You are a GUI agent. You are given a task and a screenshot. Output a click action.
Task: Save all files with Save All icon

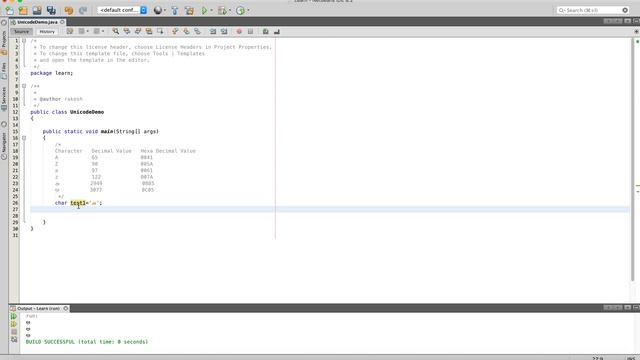(51, 10)
